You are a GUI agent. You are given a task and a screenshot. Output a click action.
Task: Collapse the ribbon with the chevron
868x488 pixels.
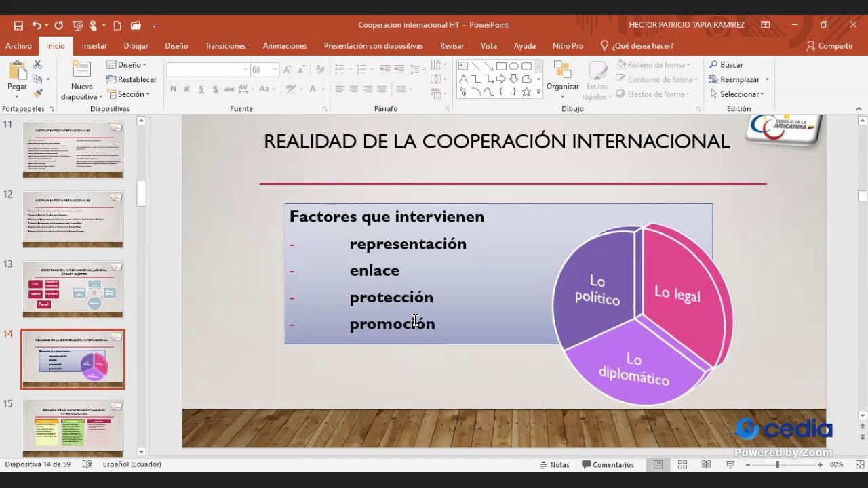coord(859,108)
